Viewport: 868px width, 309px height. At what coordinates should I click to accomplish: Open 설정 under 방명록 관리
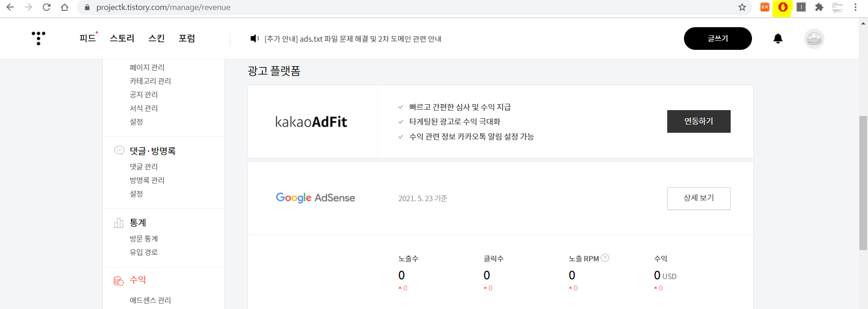coord(136,194)
